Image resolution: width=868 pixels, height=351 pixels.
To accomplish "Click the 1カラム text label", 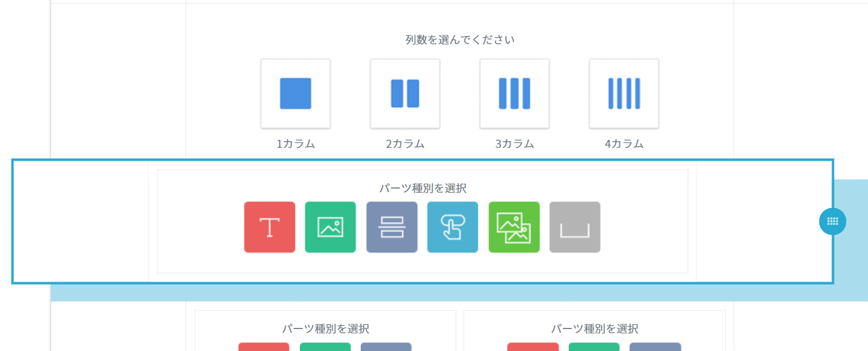I will coord(296,144).
